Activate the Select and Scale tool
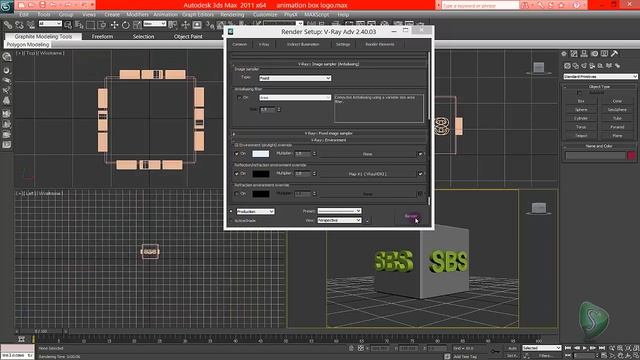The height and width of the screenshot is (360, 640). pos(137,25)
